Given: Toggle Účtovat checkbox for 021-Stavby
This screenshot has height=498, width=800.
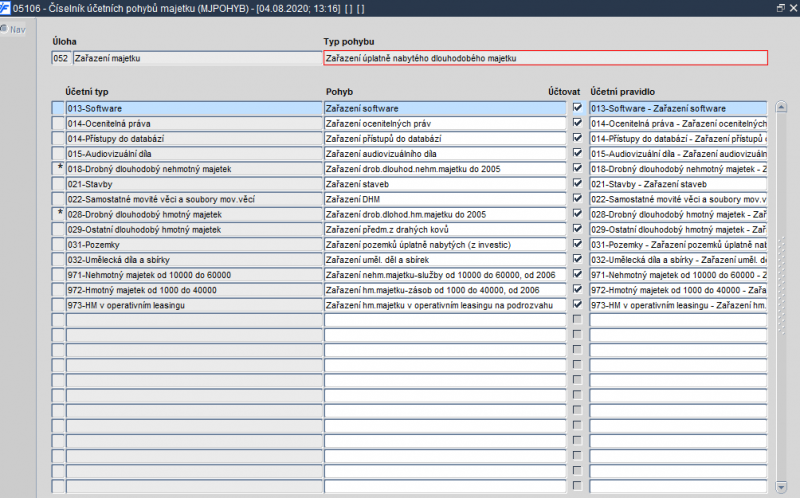Looking at the screenshot, I should [x=577, y=183].
